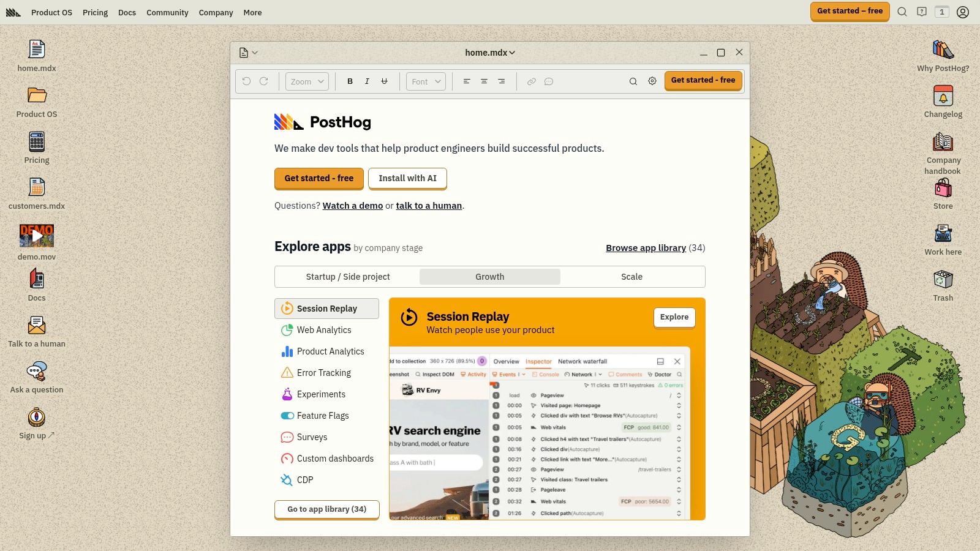This screenshot has width=980, height=551.
Task: Open the Docs menu in top bar
Action: click(x=127, y=12)
